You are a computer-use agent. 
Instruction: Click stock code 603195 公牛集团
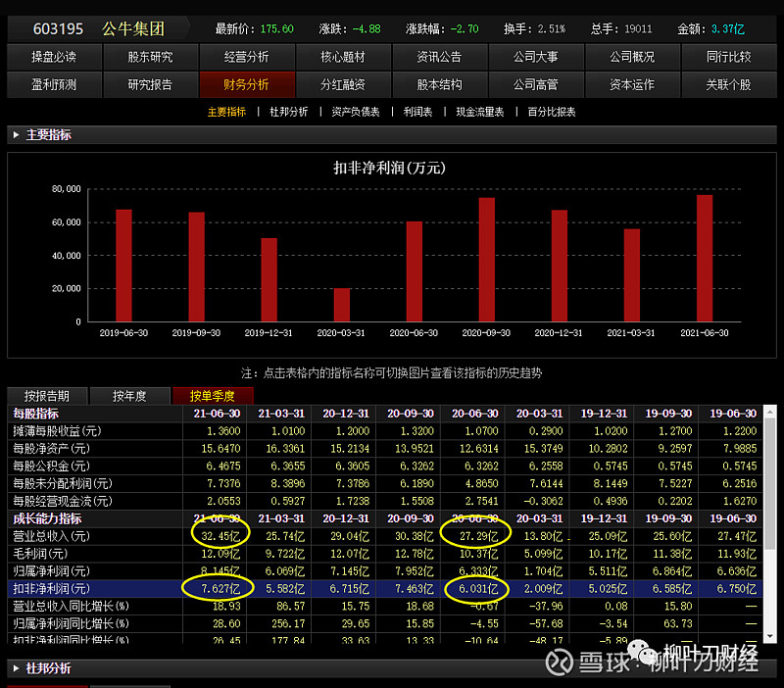(99, 28)
